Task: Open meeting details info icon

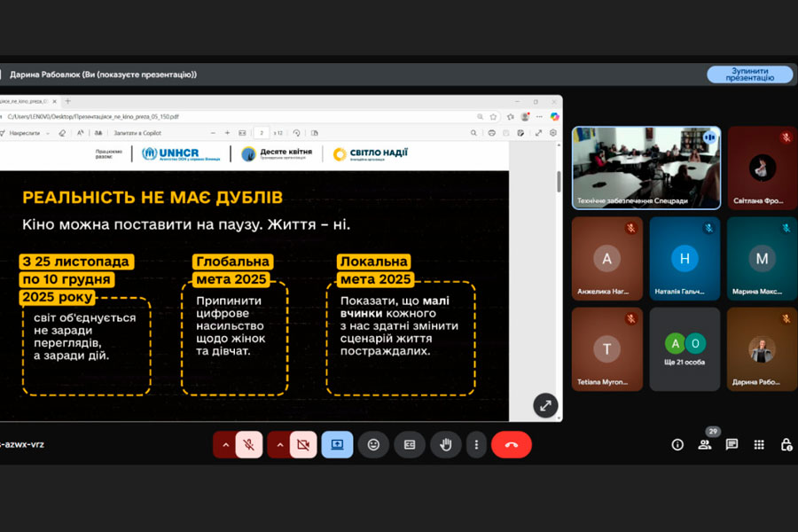Action: [677, 444]
